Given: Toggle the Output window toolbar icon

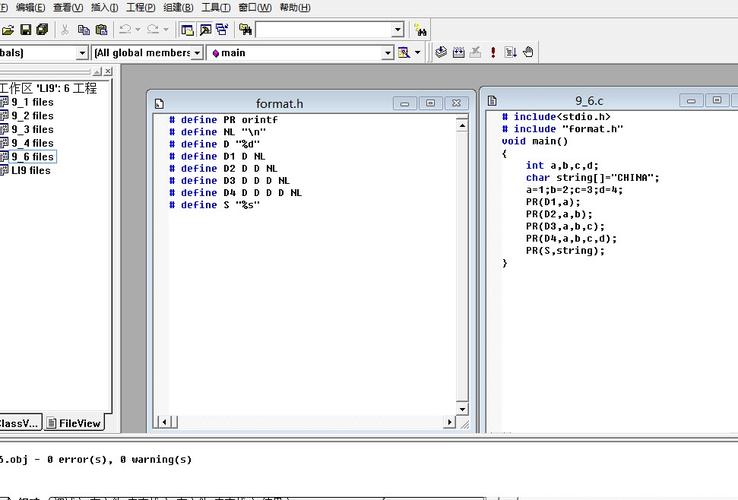Looking at the screenshot, I should click(x=204, y=30).
